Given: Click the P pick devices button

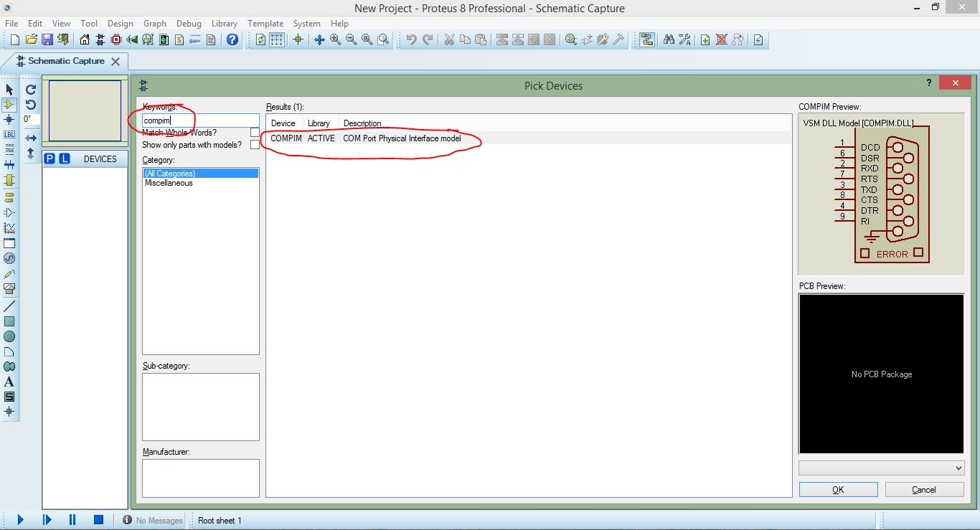Looking at the screenshot, I should pos(50,158).
